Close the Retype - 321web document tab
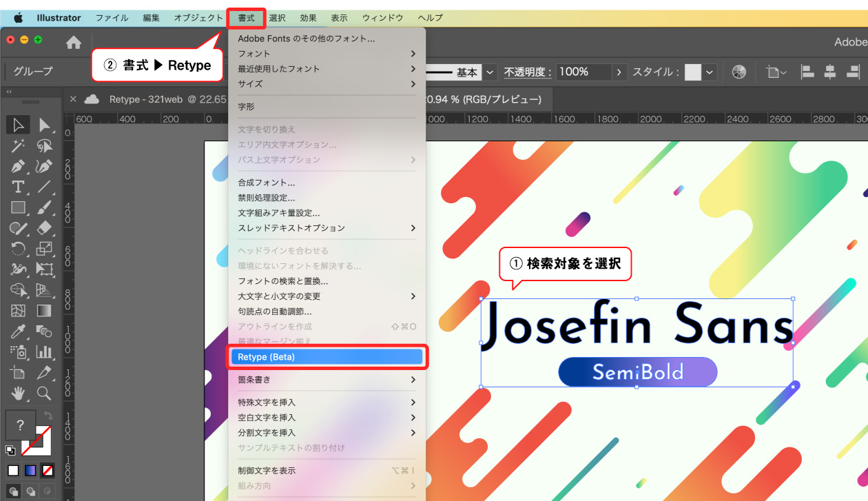The image size is (868, 501). pyautogui.click(x=73, y=99)
